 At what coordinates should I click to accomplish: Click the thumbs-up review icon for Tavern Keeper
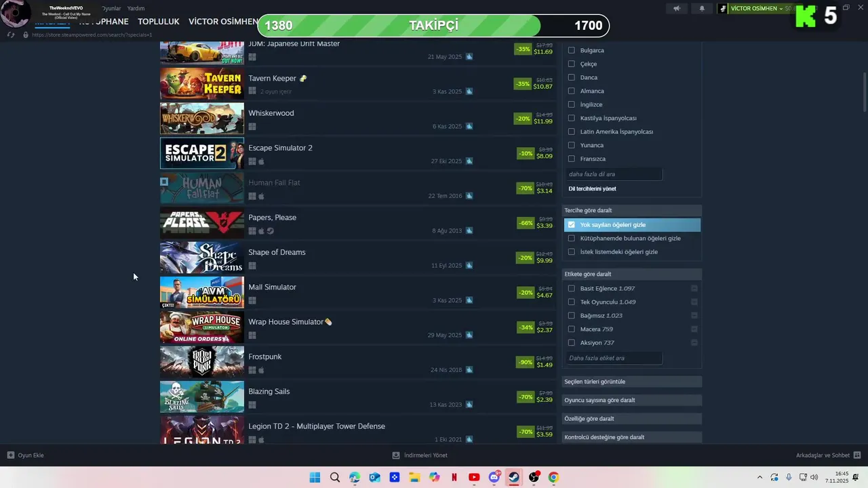[469, 91]
